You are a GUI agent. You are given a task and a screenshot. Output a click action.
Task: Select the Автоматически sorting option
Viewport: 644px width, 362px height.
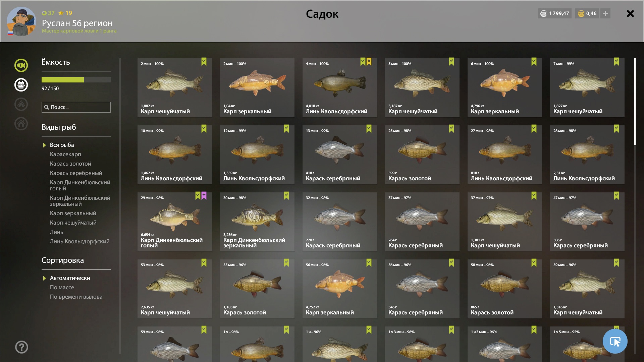tap(70, 278)
